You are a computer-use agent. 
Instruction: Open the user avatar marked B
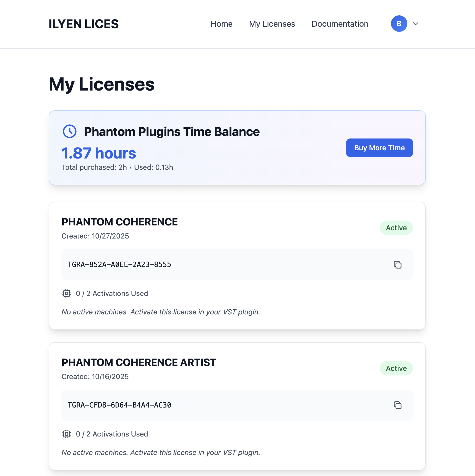point(399,24)
